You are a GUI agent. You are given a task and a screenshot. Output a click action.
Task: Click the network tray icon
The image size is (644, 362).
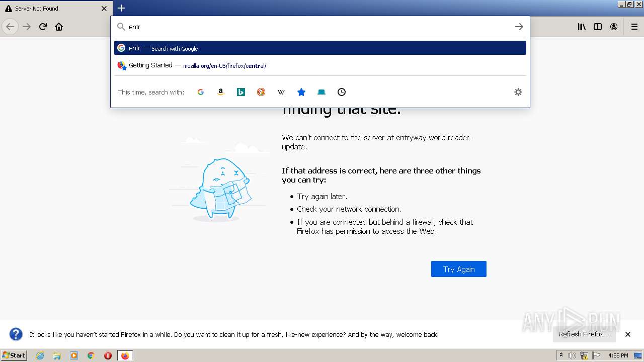click(584, 355)
